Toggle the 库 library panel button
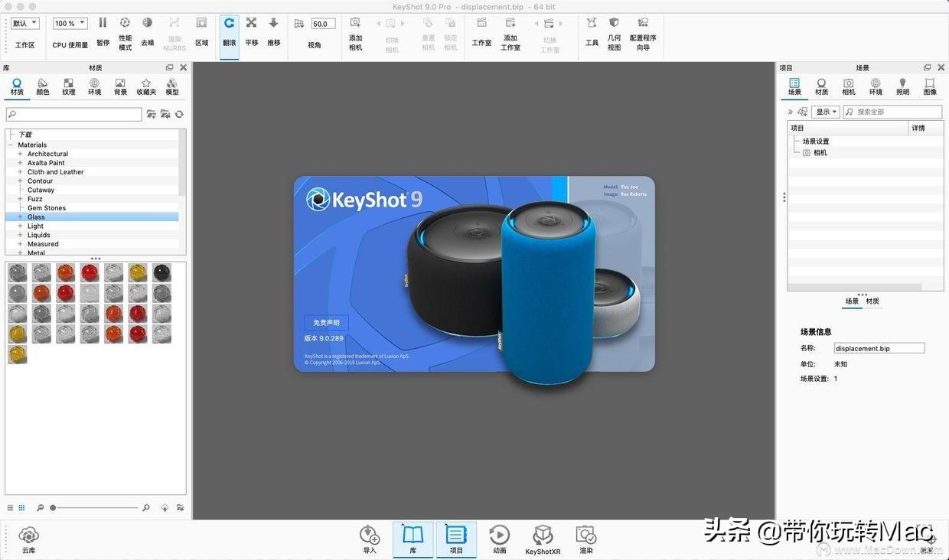Image resolution: width=949 pixels, height=560 pixels. tap(413, 540)
